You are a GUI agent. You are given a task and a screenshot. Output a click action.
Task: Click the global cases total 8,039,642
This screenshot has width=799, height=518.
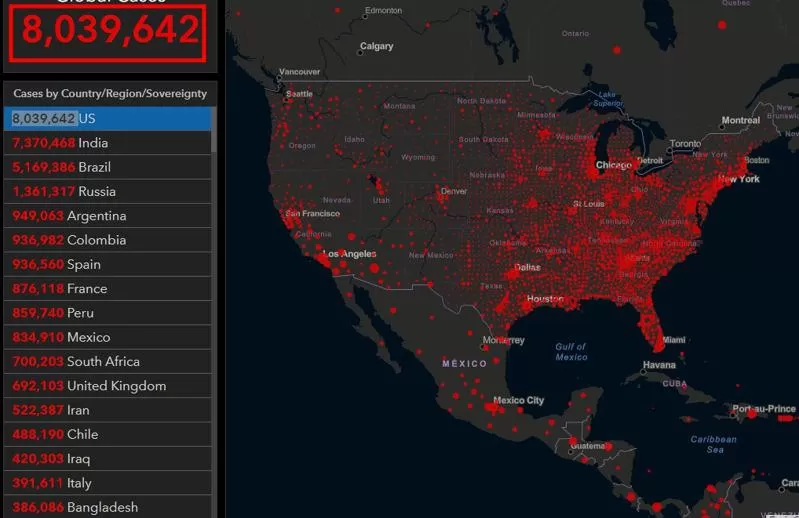[109, 31]
